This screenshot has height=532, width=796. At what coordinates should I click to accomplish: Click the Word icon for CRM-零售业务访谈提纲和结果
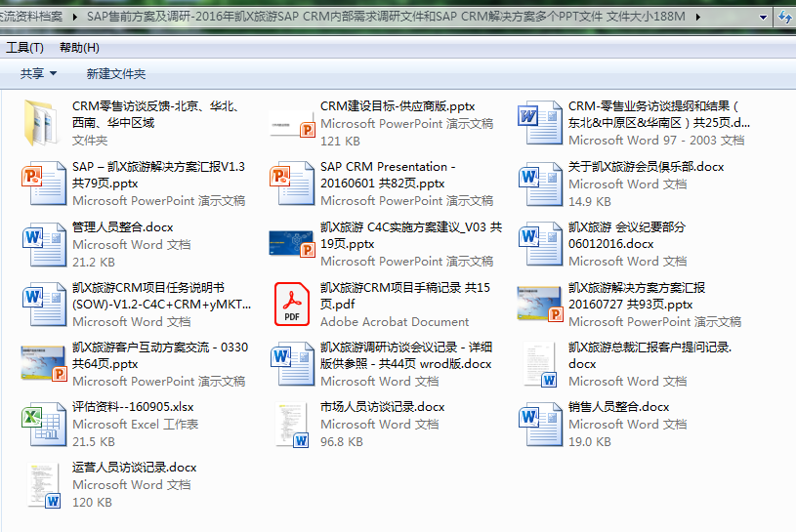click(x=540, y=123)
